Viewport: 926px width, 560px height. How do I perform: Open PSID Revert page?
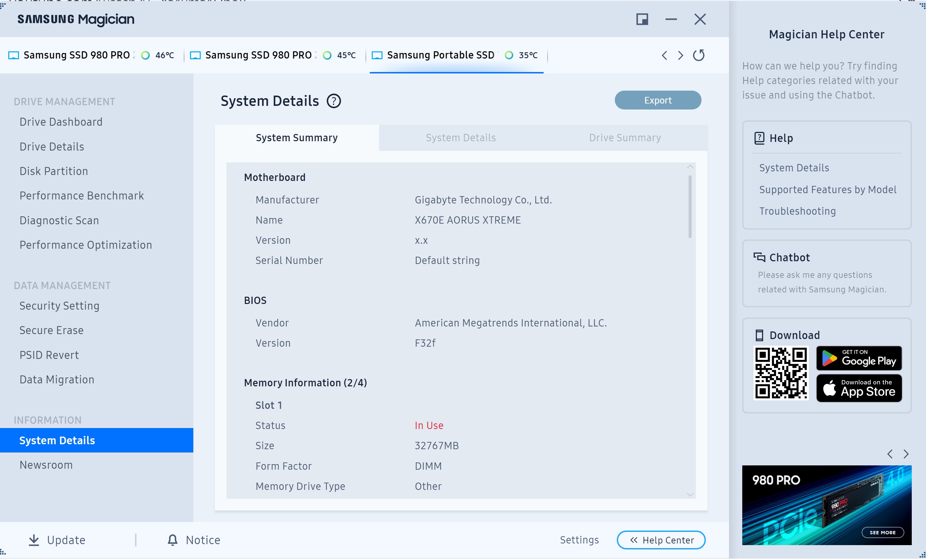pyautogui.click(x=49, y=355)
